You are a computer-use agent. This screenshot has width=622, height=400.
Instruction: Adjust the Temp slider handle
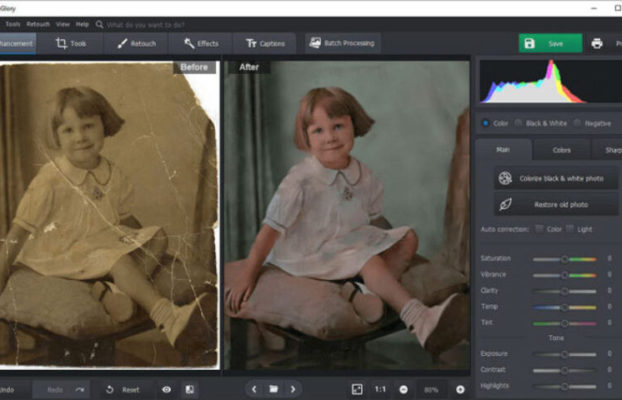tap(564, 307)
